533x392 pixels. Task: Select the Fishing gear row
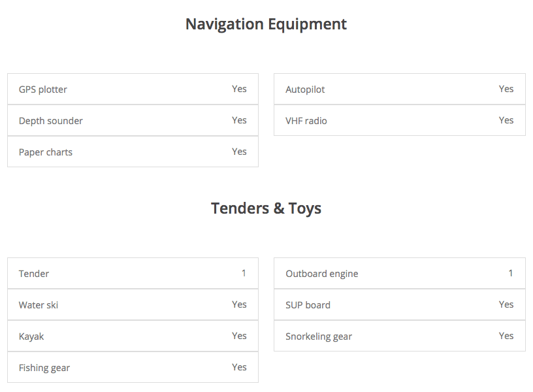133,368
